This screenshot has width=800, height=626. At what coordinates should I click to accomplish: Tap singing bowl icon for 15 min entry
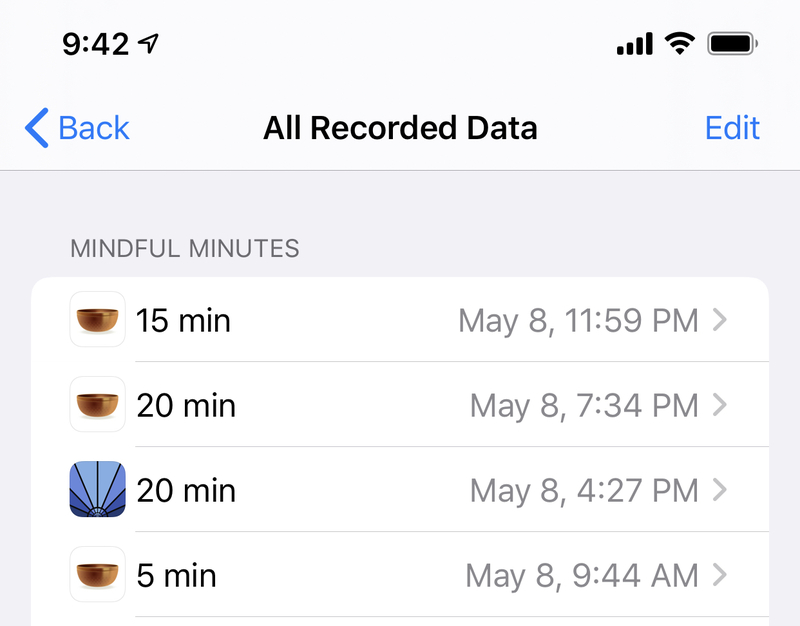(97, 319)
